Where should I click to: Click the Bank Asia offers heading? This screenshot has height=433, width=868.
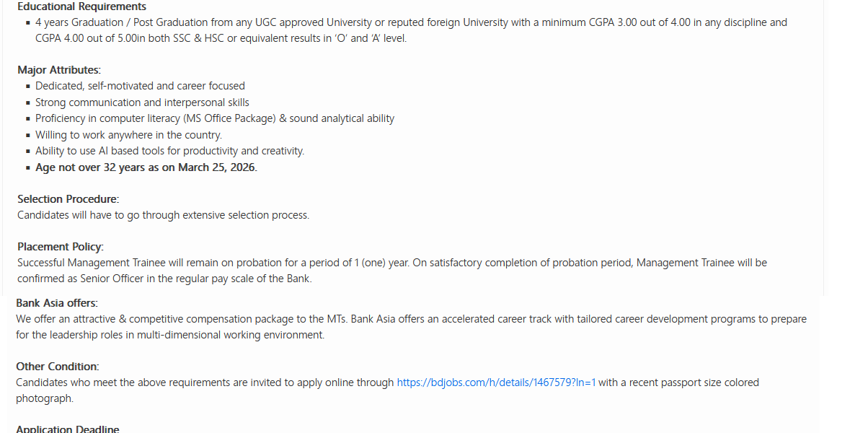[56, 303]
